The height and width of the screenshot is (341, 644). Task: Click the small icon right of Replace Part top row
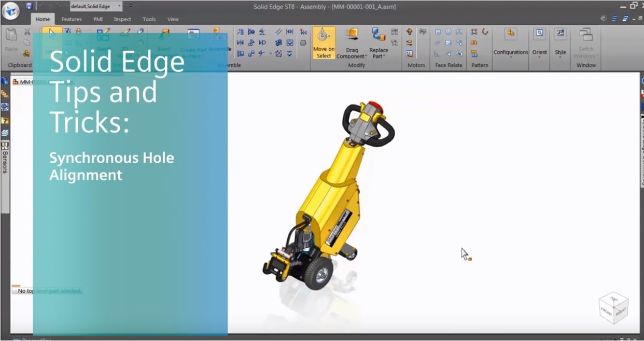click(x=395, y=32)
